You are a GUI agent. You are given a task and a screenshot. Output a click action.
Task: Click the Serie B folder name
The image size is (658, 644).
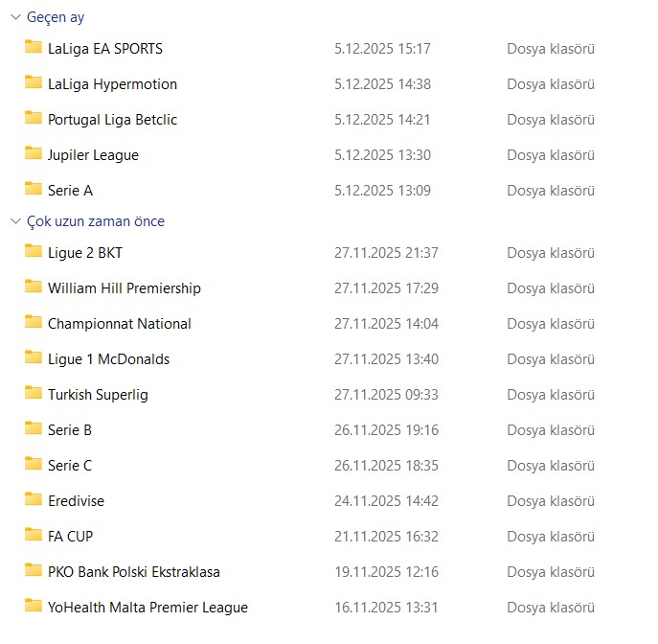70,430
